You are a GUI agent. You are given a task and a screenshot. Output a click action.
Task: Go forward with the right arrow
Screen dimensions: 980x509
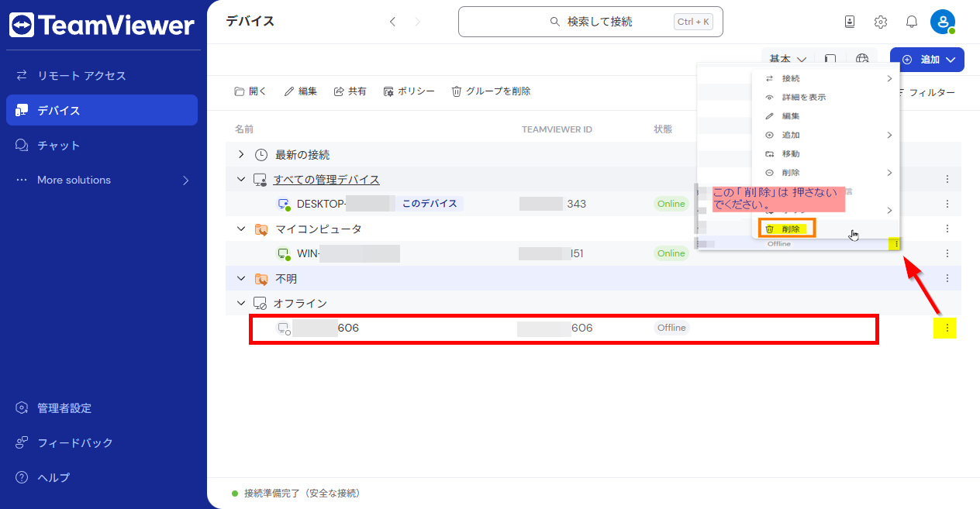point(418,22)
